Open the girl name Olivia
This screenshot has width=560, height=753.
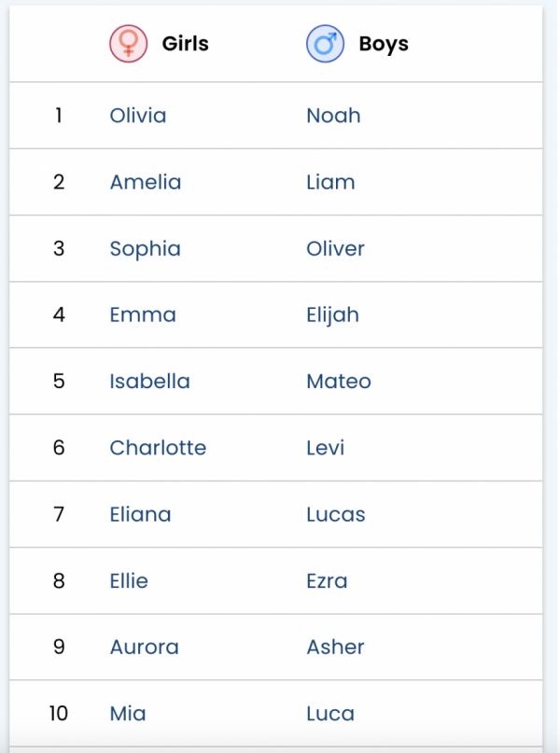[138, 116]
